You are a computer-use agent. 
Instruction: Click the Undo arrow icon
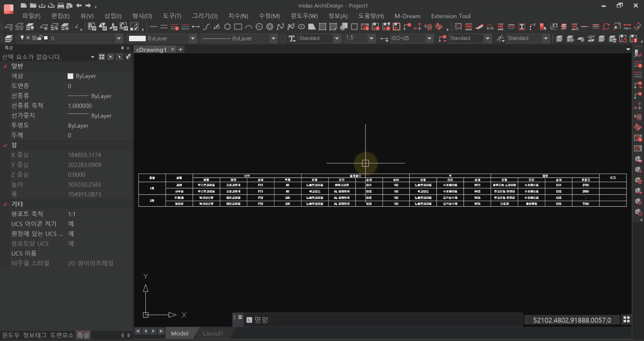pos(79,5)
